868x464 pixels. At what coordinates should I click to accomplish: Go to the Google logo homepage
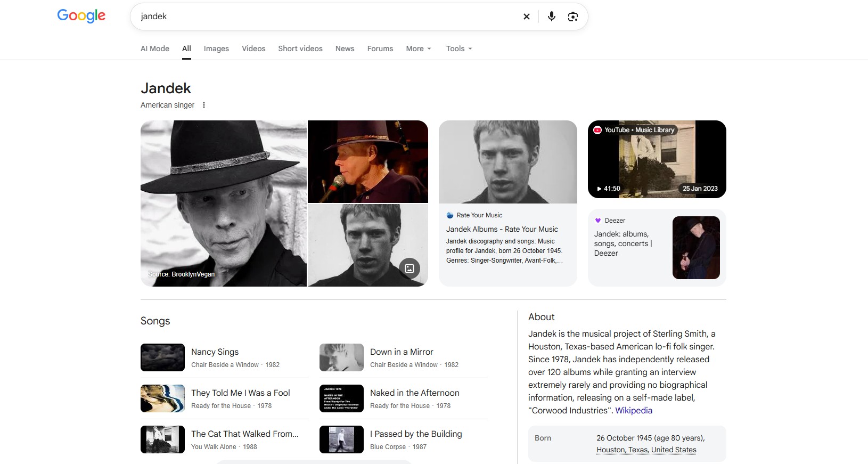(x=81, y=16)
